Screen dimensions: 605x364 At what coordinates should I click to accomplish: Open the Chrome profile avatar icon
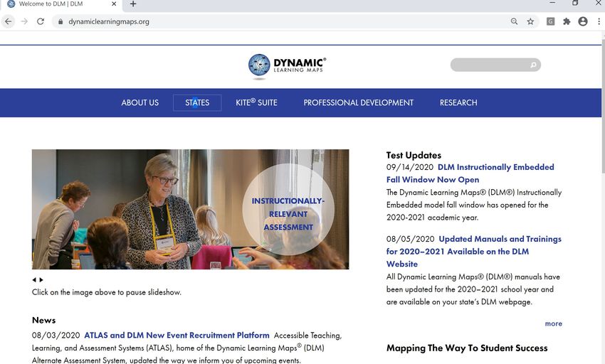583,21
